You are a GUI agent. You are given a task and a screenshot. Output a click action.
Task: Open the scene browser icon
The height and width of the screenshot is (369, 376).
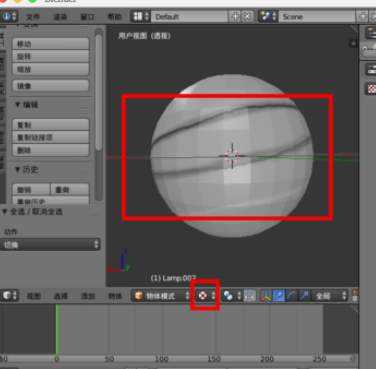click(x=268, y=16)
